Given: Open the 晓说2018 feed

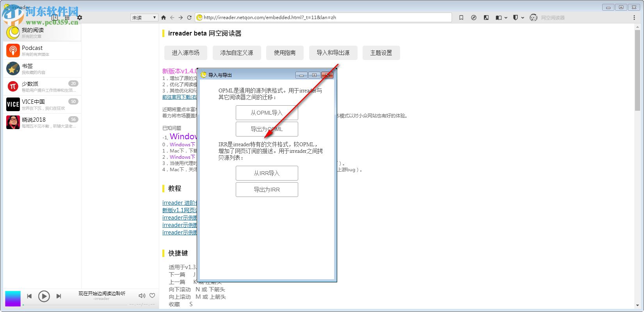Looking at the screenshot, I should pyautogui.click(x=43, y=122).
